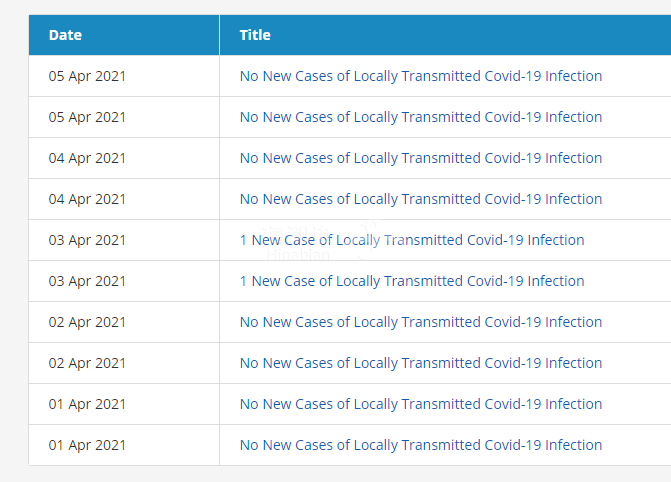Select the first 02 Apr 2021 date cell

click(88, 322)
